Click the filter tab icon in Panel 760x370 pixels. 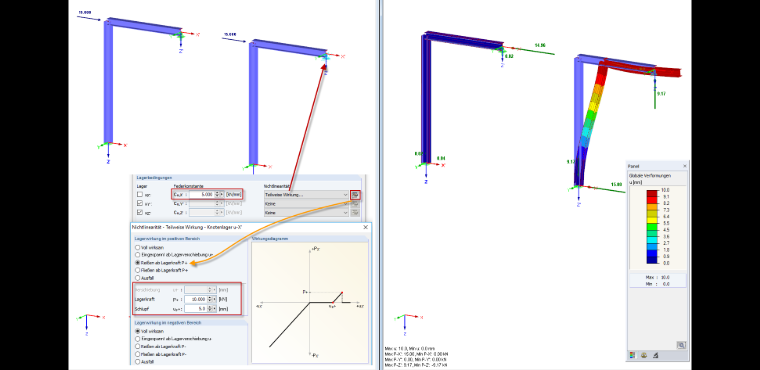coord(655,355)
